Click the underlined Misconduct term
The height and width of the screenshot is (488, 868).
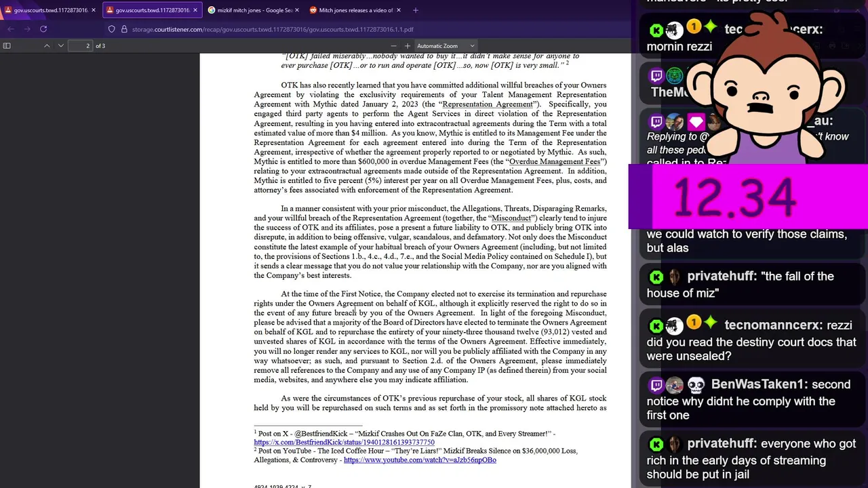pos(511,218)
